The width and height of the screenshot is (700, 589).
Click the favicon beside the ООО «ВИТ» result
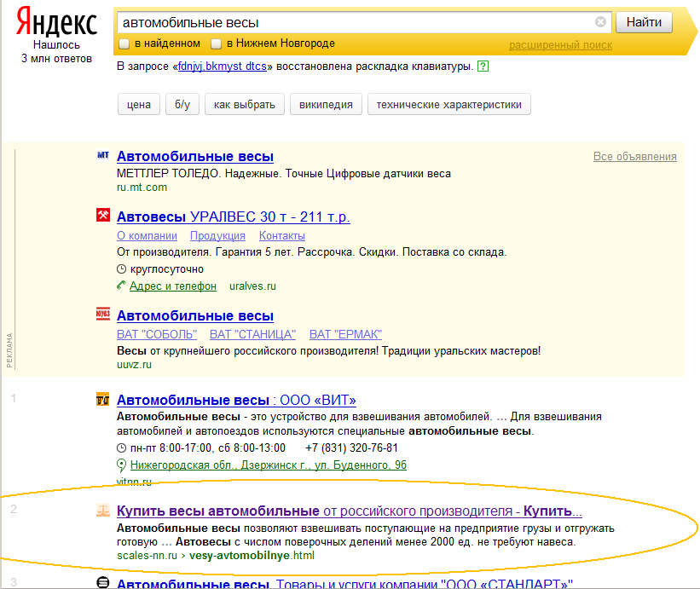(x=102, y=399)
